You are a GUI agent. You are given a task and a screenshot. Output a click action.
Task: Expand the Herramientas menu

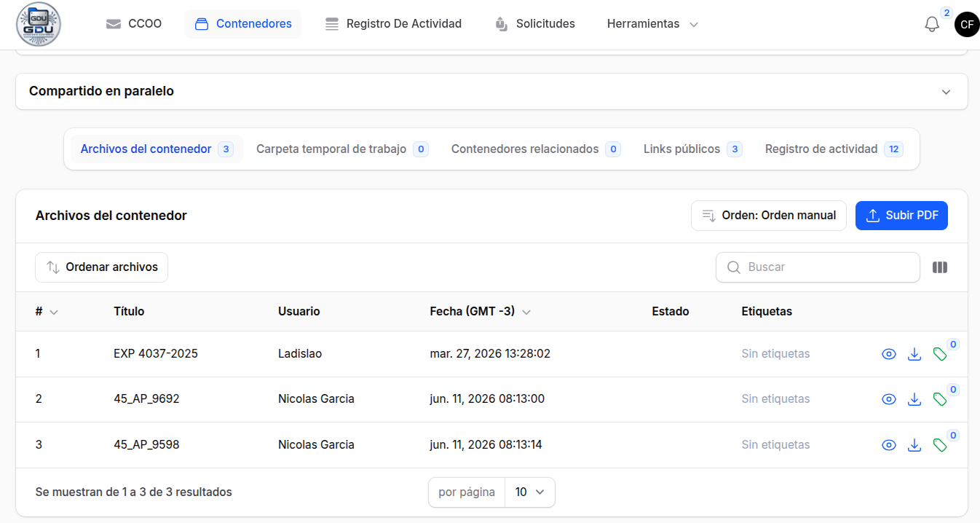(652, 24)
